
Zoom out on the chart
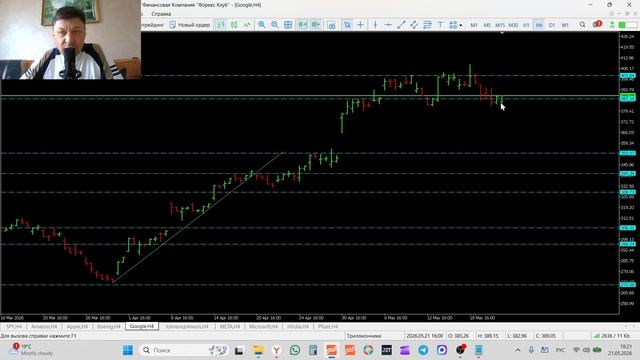275,25
